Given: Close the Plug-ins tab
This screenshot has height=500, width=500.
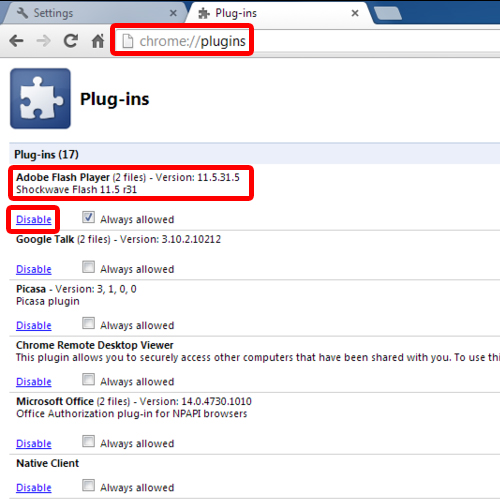Looking at the screenshot, I should [355, 13].
